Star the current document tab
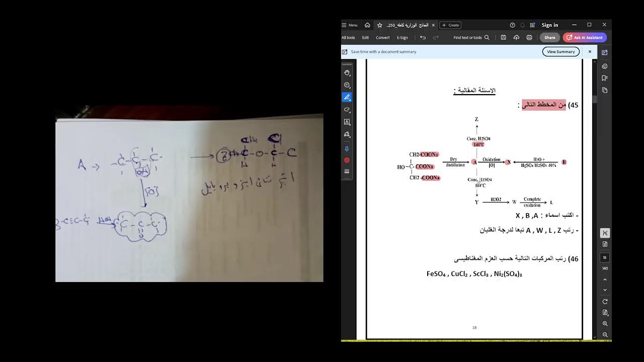Image resolution: width=644 pixels, height=362 pixels. pos(380,25)
